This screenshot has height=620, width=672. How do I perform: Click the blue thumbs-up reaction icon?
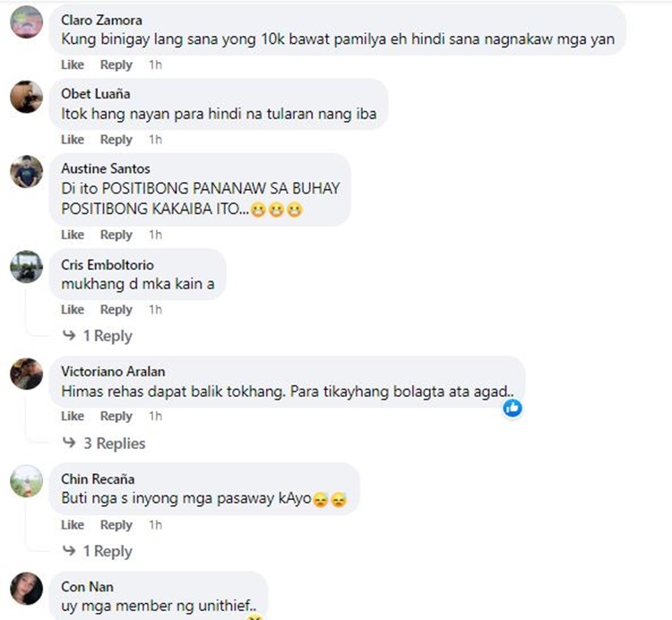[x=513, y=408]
